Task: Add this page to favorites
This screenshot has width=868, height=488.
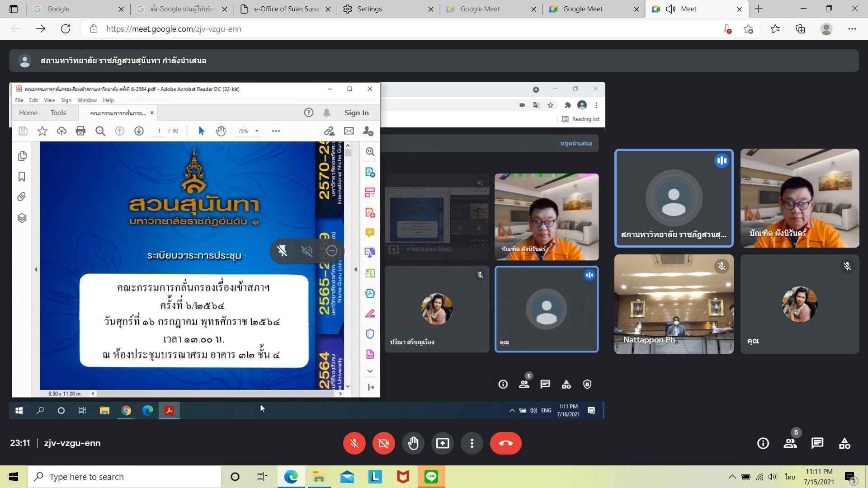Action: tap(748, 29)
